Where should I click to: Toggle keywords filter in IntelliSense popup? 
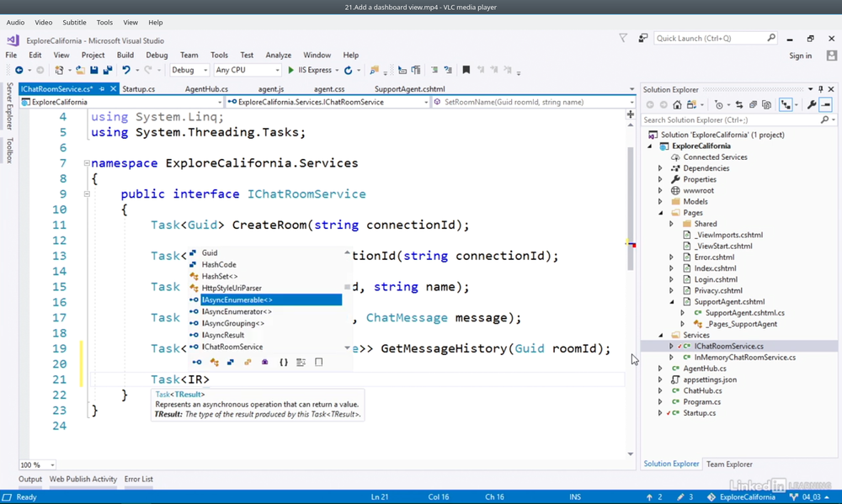301,363
